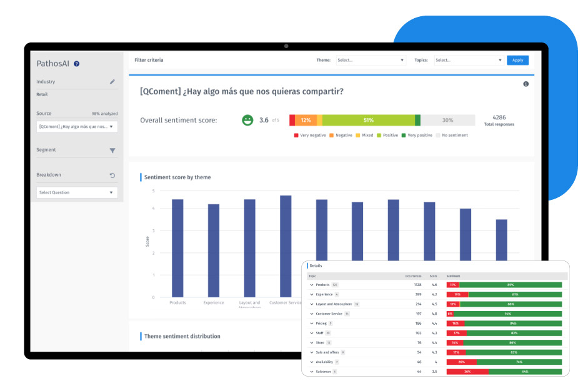Open the Select Question dropdown under Breakdown

(76, 192)
